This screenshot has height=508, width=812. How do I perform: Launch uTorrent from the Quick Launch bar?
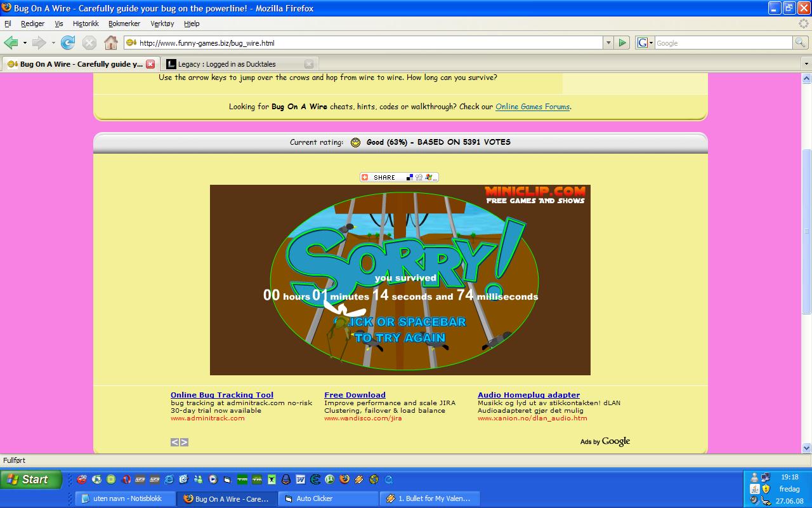[x=329, y=479]
